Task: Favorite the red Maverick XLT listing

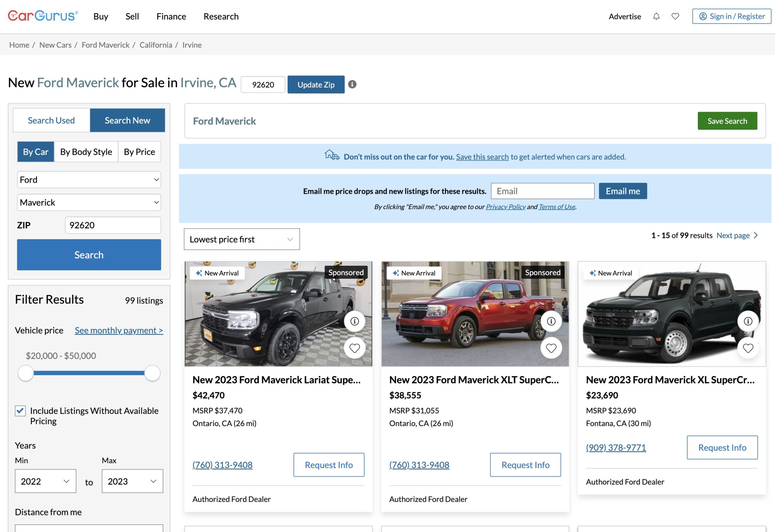Action: pyautogui.click(x=551, y=348)
